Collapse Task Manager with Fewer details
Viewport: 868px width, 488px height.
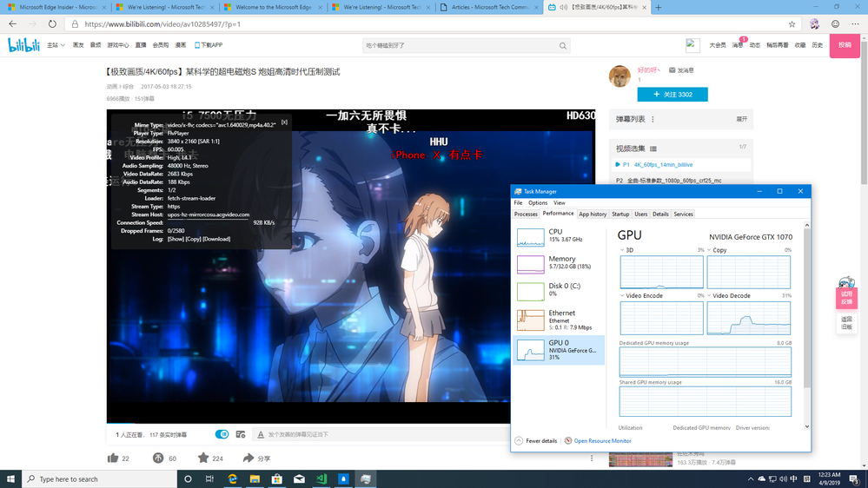click(536, 441)
